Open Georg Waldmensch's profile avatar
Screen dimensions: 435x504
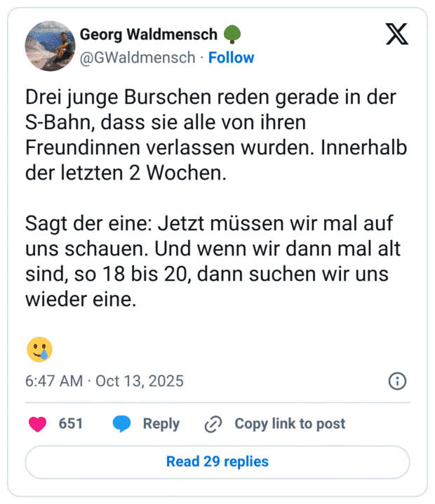coord(50,46)
